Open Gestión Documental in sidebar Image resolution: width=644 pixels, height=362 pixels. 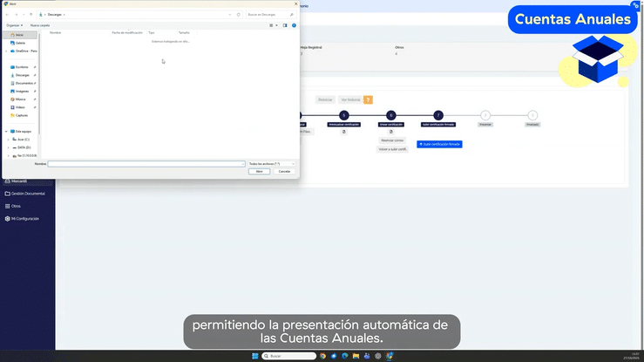click(x=28, y=194)
